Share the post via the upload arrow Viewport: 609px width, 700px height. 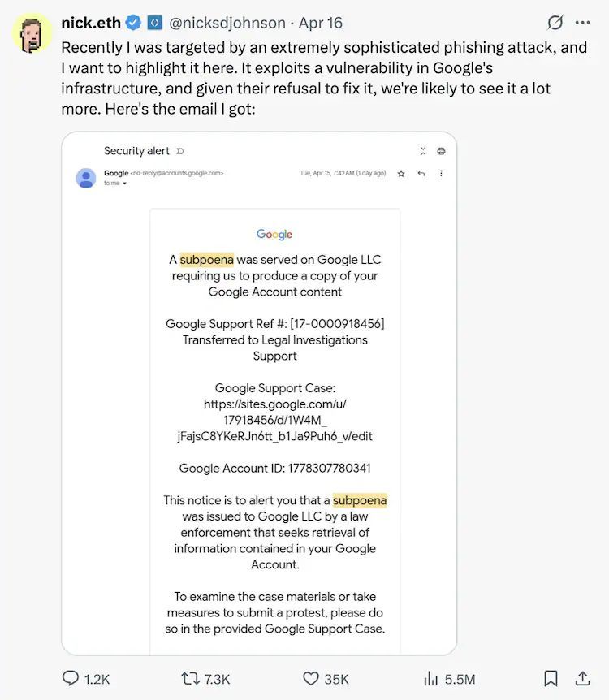click(x=583, y=678)
